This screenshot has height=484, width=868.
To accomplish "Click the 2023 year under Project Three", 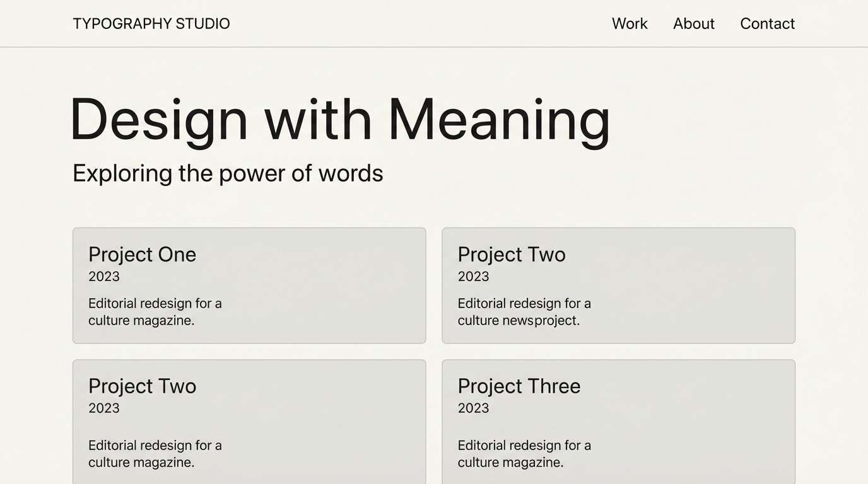I will point(473,408).
